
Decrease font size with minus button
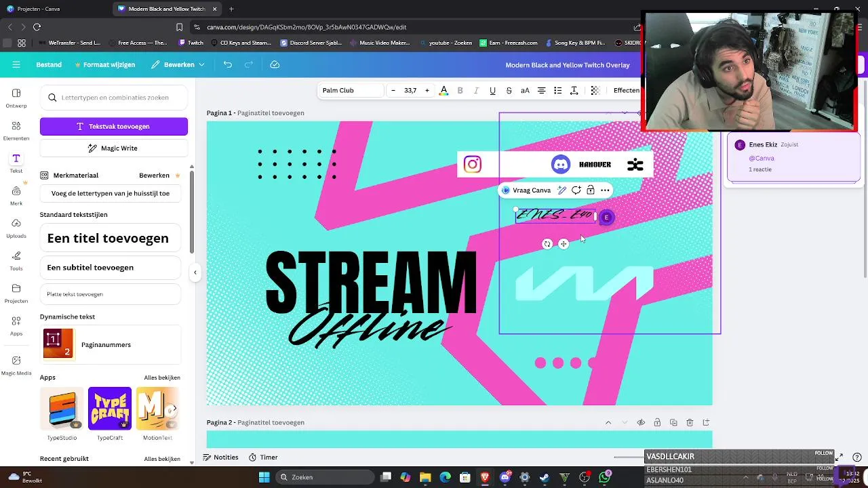pos(393,90)
